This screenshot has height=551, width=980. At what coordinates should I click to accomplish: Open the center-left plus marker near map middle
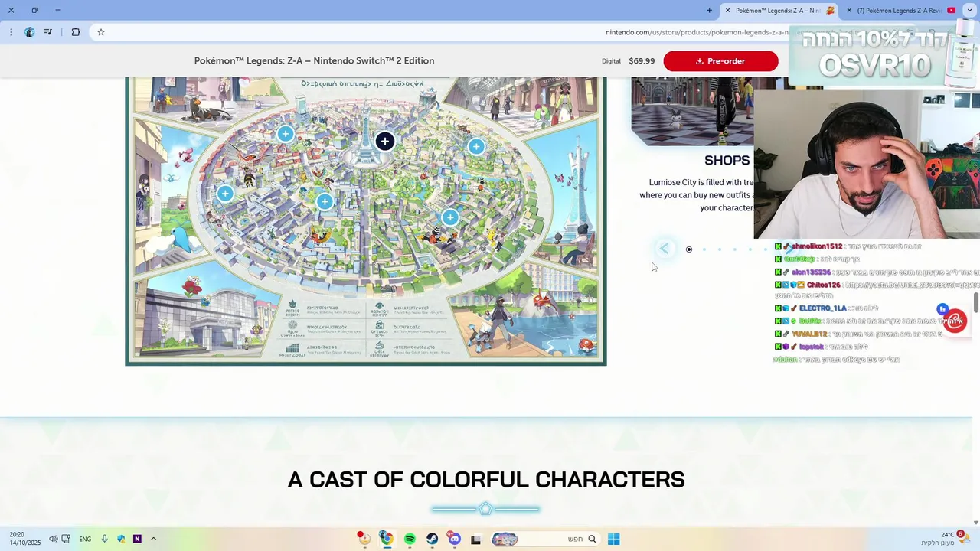(325, 201)
